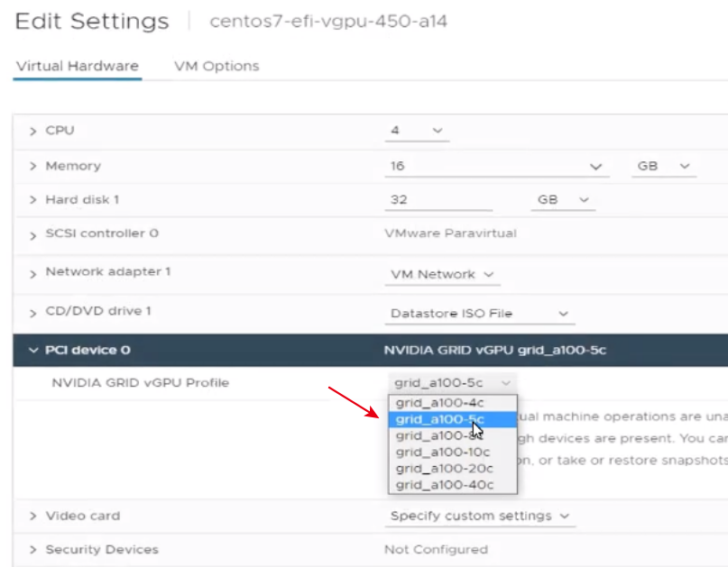This screenshot has width=728, height=567.
Task: Click the Not Configured security devices text
Action: click(436, 550)
